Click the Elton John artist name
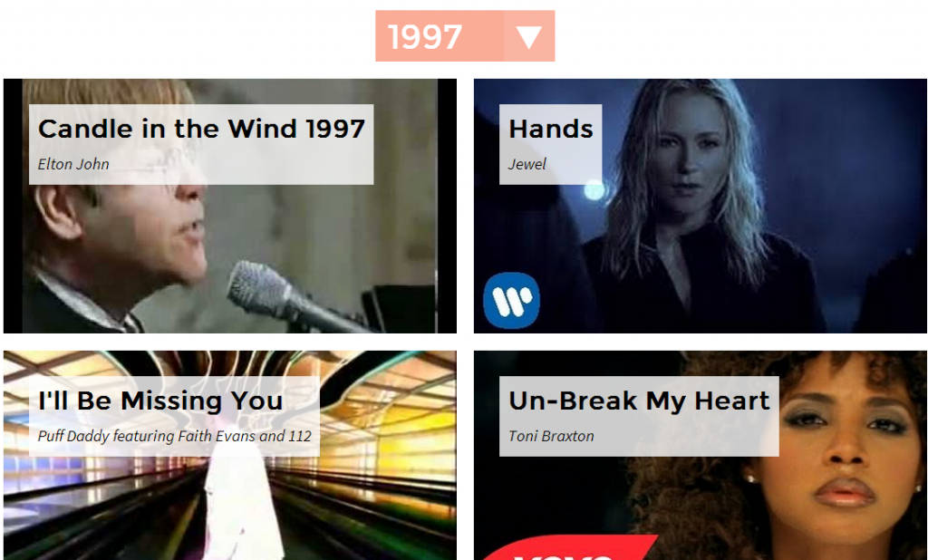 (73, 164)
